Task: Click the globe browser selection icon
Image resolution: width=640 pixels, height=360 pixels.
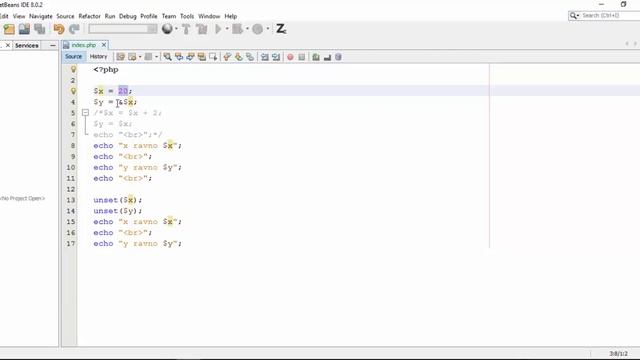Action: click(x=167, y=29)
